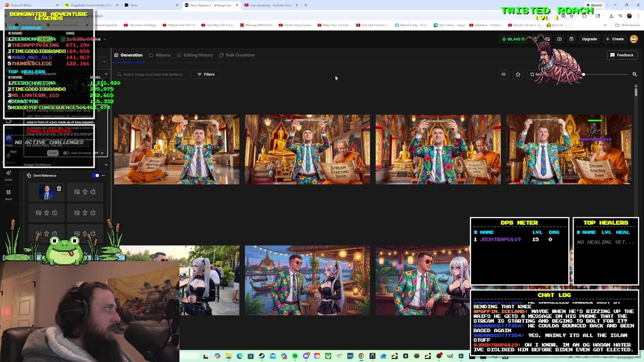The width and height of the screenshot is (644, 362).
Task: Open a new browser tab with plus button
Action: point(305,5)
